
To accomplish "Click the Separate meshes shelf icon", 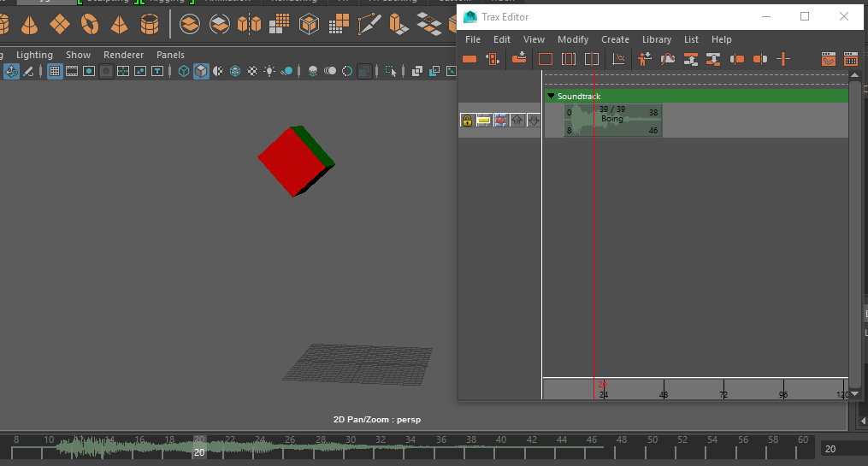I will click(x=219, y=24).
